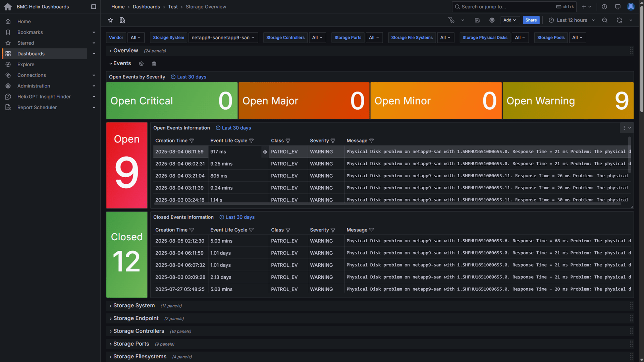The width and height of the screenshot is (644, 362).
Task: Star this dashboard as favorite
Action: click(110, 20)
